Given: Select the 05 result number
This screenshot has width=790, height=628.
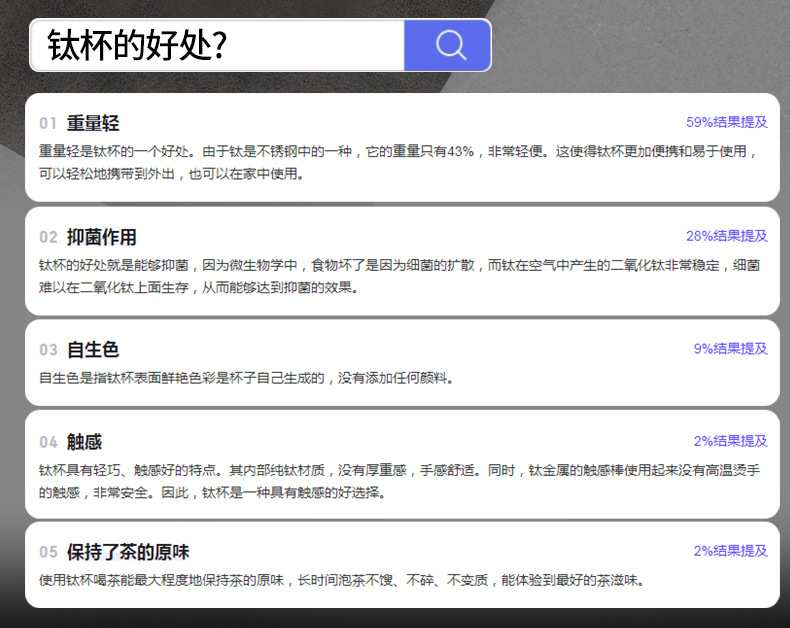Looking at the screenshot, I should coord(48,552).
